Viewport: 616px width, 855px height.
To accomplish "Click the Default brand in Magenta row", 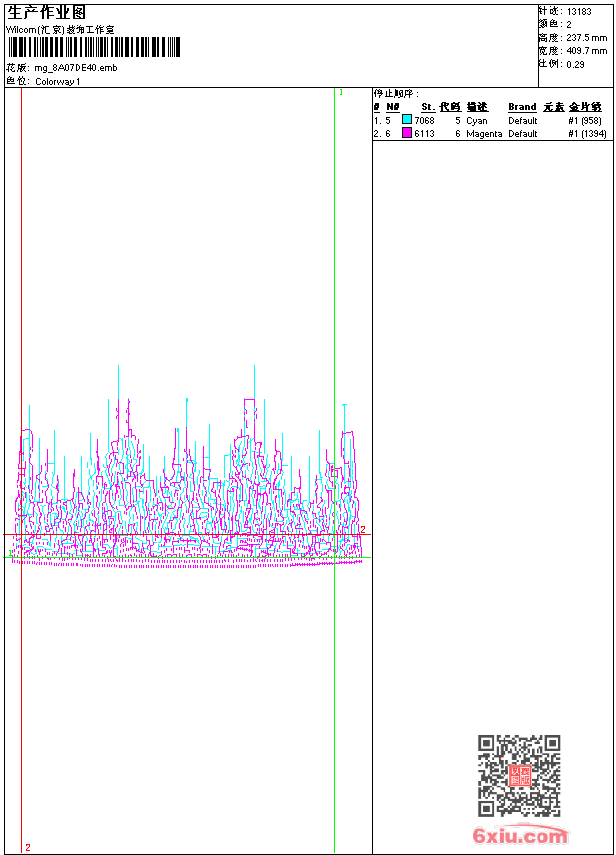I will [x=523, y=134].
